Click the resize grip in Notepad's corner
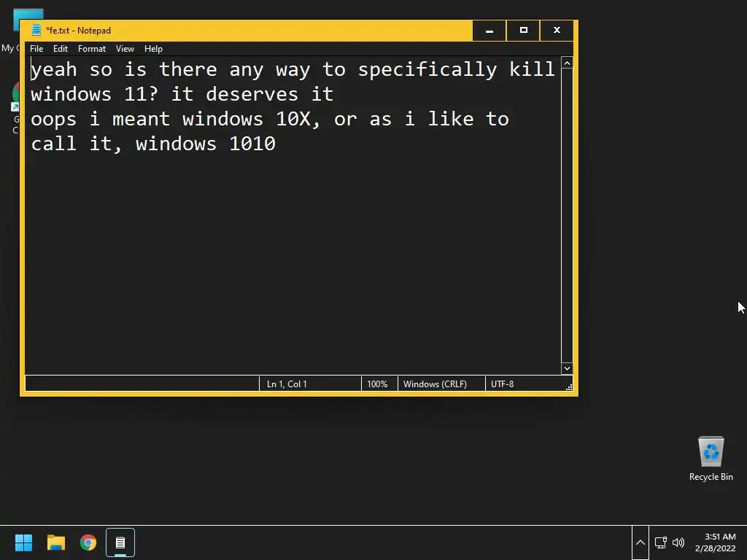This screenshot has height=560, width=747. (x=569, y=387)
